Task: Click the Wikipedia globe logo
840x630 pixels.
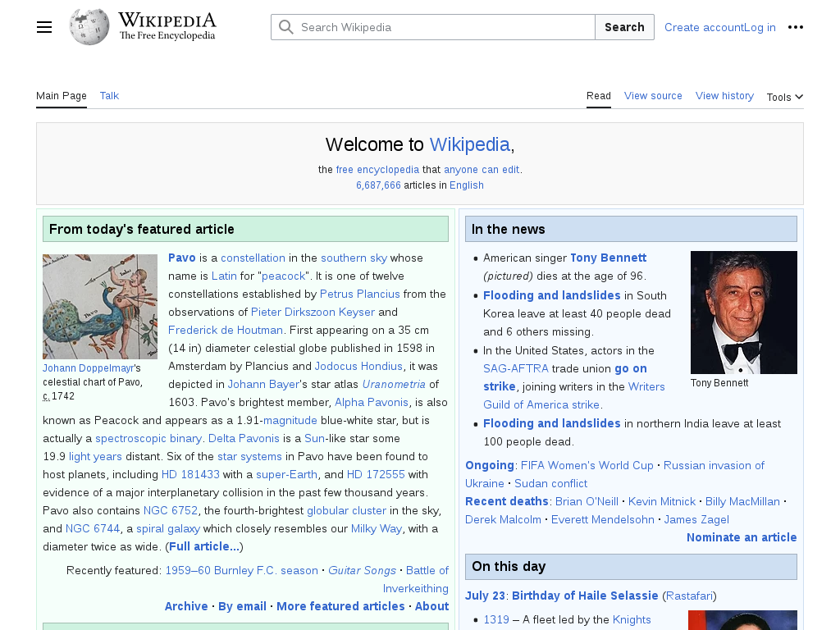Action: point(89,27)
